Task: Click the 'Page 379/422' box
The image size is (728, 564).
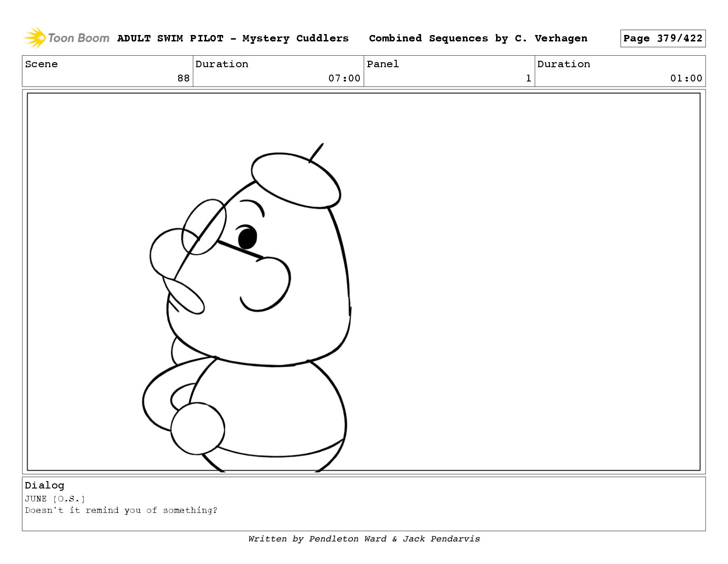Action: 663,38
